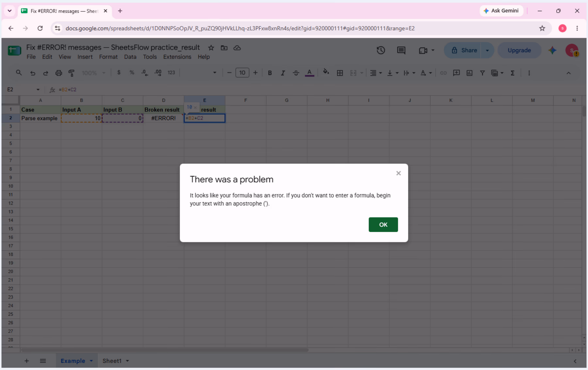Open the text color picker
588x370 pixels.
pyautogui.click(x=309, y=73)
